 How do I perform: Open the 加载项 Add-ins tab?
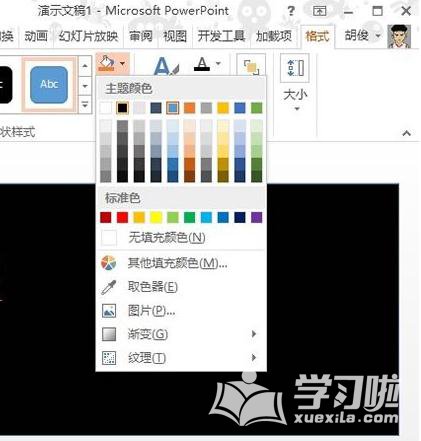point(274,36)
